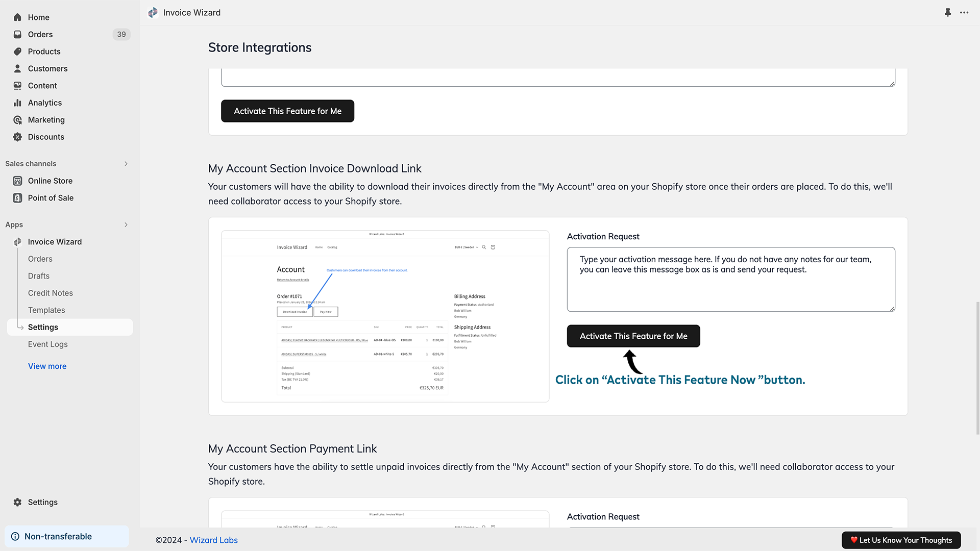Open Orders in main navigation

tap(40, 34)
